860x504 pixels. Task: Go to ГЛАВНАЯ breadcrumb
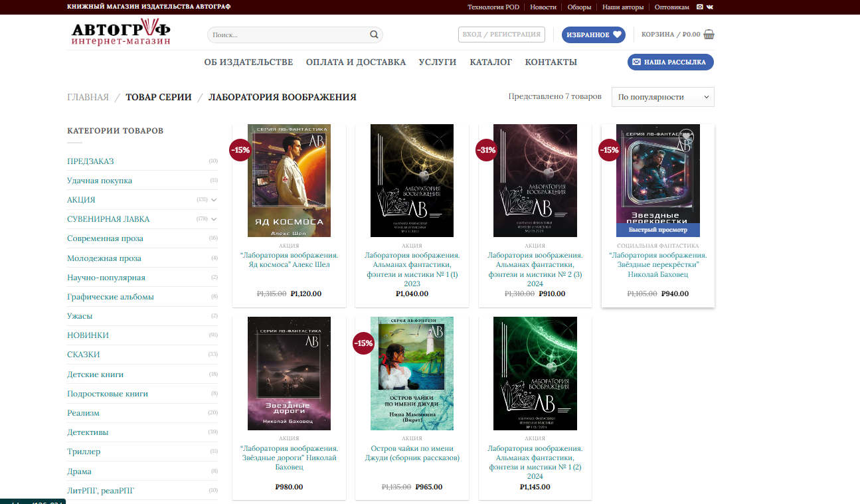pyautogui.click(x=88, y=97)
